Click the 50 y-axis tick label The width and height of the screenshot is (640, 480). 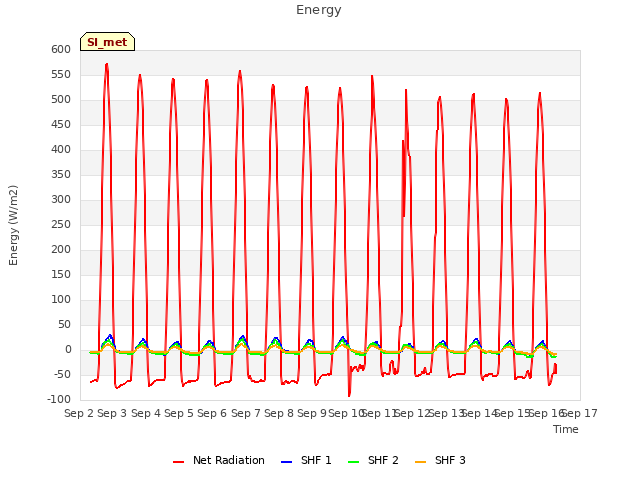64,325
